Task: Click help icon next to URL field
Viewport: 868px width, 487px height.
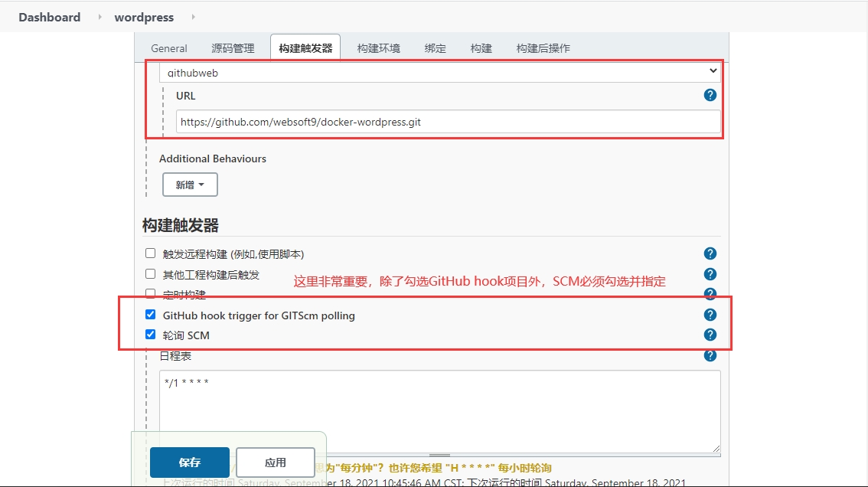Action: (x=710, y=95)
